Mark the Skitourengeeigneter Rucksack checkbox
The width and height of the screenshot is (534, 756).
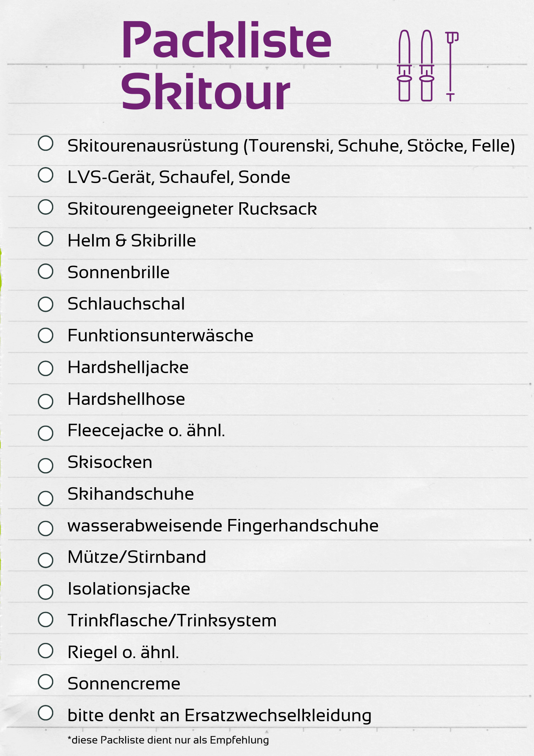46,207
